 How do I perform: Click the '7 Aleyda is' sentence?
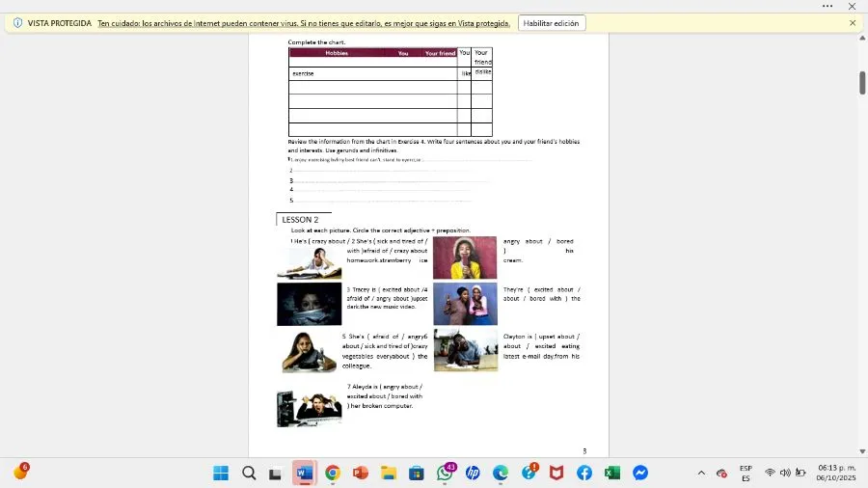pyautogui.click(x=385, y=396)
